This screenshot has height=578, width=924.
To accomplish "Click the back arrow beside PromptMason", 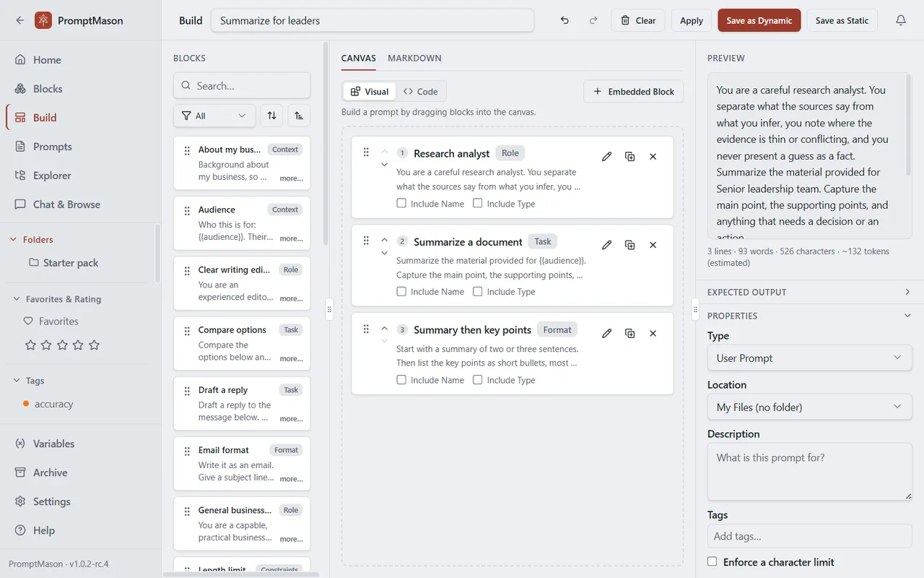I will click(x=19, y=20).
